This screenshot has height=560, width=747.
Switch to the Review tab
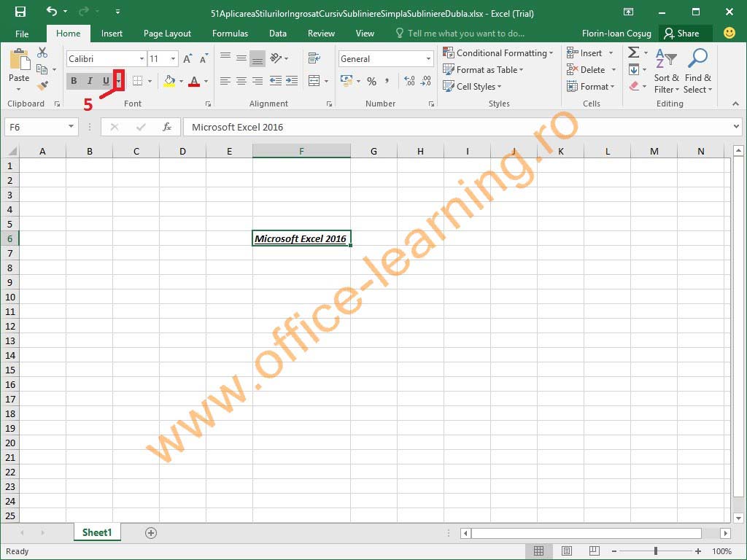[x=321, y=34]
